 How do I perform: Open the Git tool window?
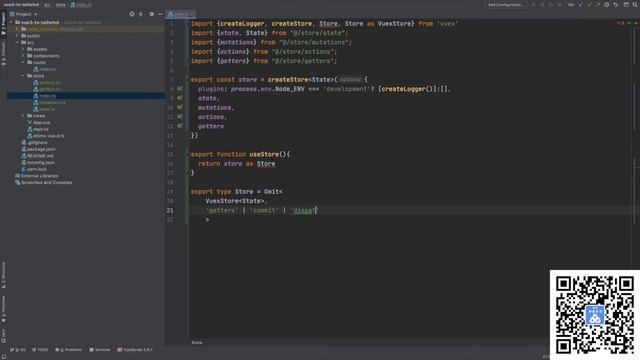[x=18, y=350]
